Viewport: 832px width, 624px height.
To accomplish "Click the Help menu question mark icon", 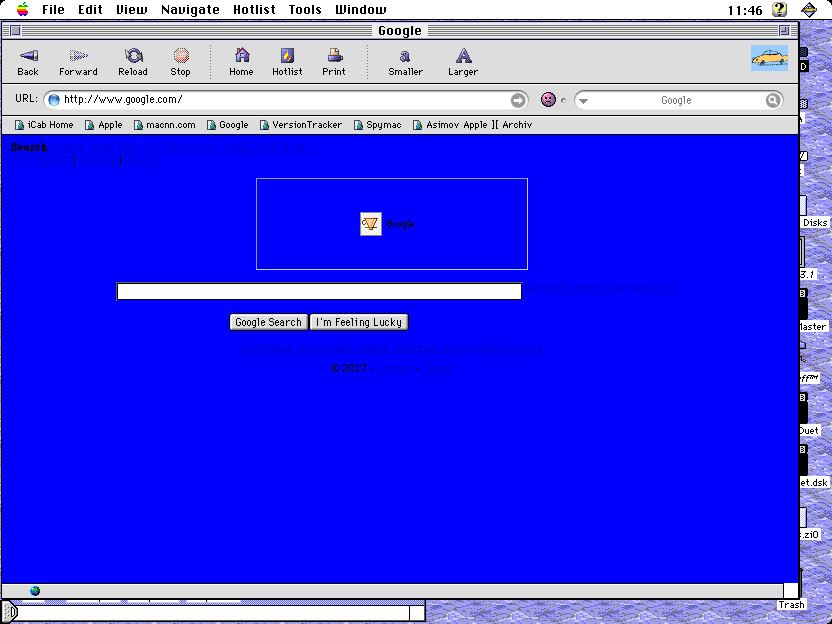I will [779, 9].
